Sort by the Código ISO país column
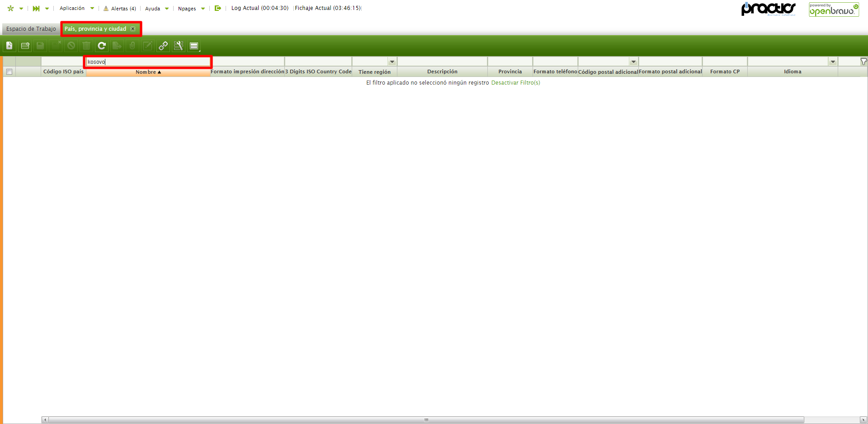Image resolution: width=868 pixels, height=424 pixels. (x=63, y=71)
